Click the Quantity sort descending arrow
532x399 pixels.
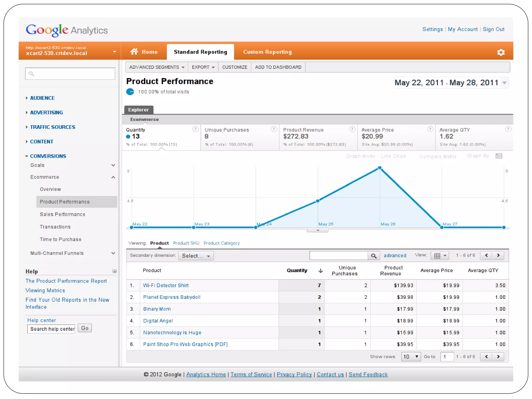(x=321, y=270)
